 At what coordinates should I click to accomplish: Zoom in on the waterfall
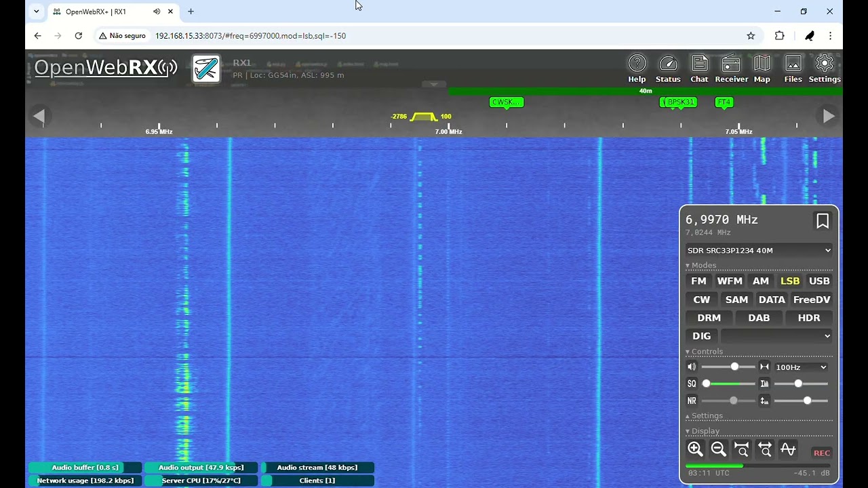click(x=695, y=449)
